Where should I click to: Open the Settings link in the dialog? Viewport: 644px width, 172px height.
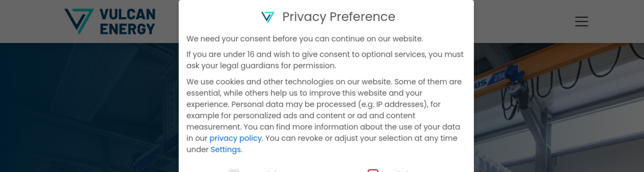click(225, 149)
